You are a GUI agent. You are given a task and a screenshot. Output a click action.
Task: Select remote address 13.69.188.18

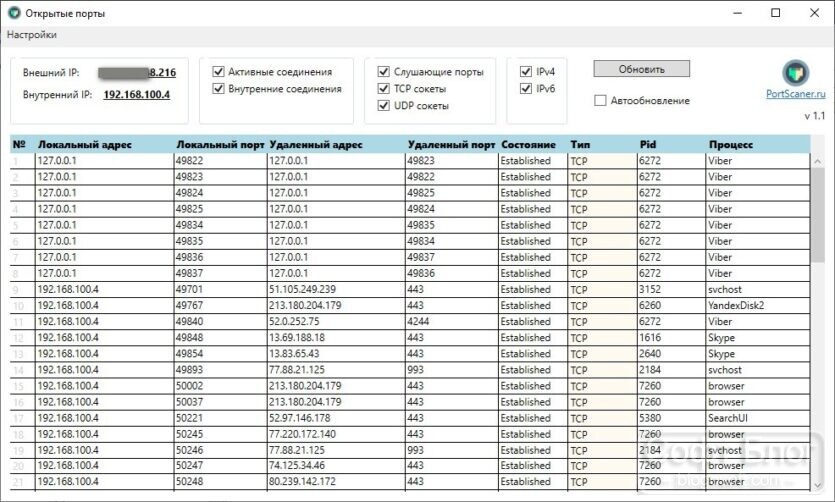[336, 338]
